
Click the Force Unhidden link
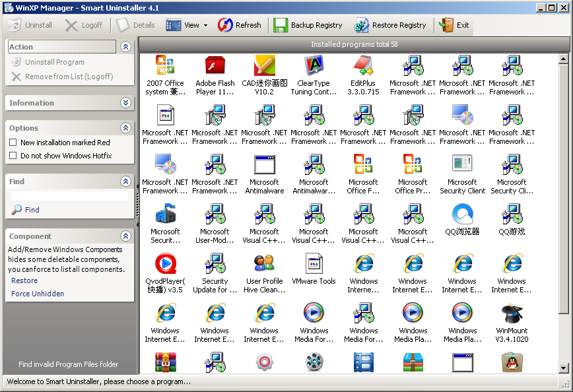click(38, 294)
